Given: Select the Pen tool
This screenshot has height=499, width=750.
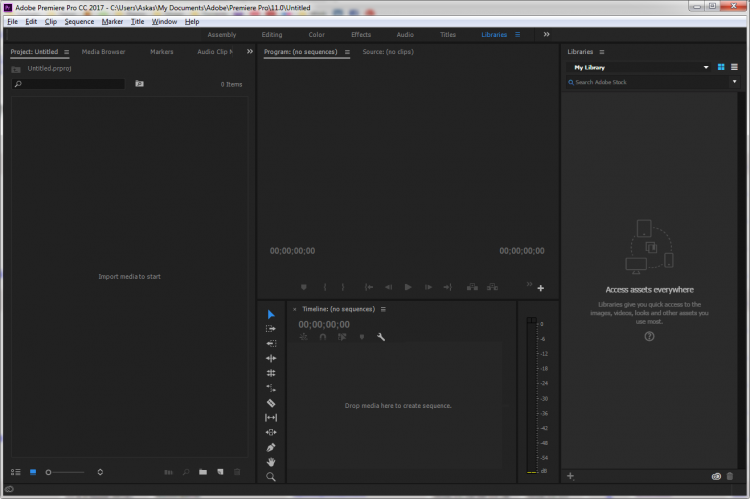Looking at the screenshot, I should (x=271, y=447).
